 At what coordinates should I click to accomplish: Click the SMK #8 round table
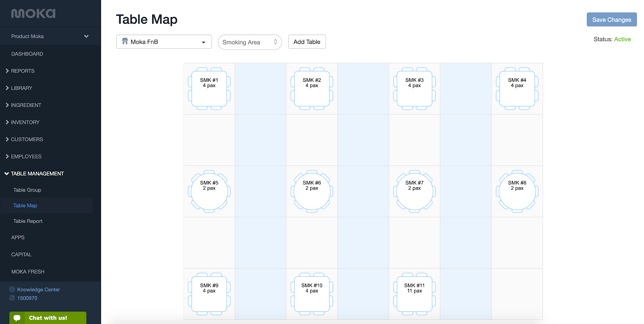pos(517,191)
